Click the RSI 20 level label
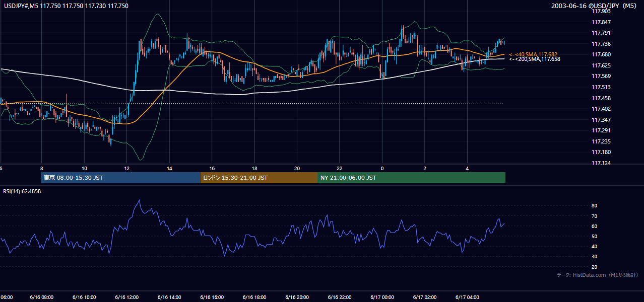 point(594,267)
